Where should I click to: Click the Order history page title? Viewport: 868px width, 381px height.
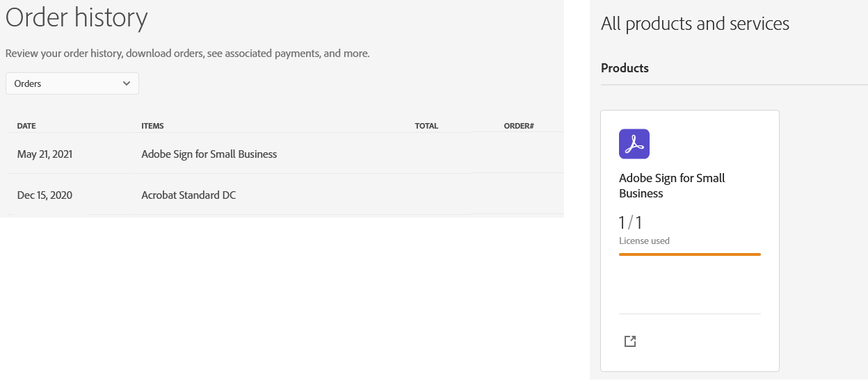77,17
